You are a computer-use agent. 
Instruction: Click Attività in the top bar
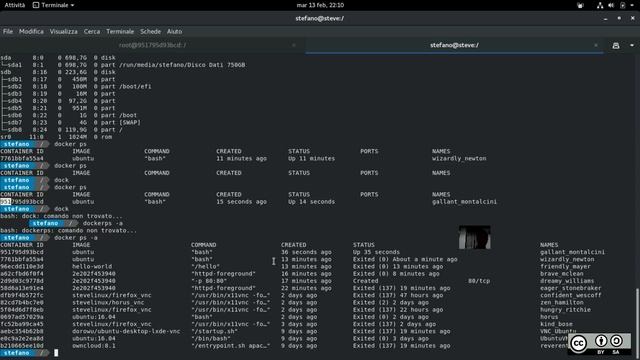[15, 5]
